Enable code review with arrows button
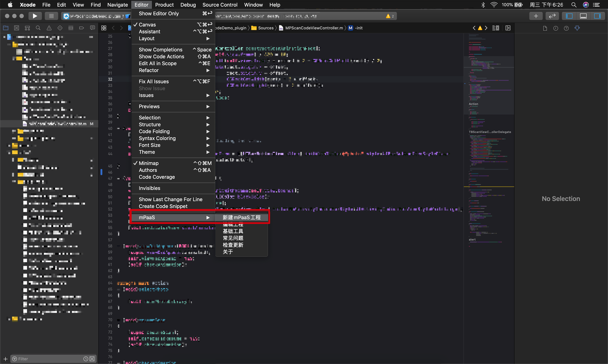This screenshot has height=364, width=608. tap(552, 16)
